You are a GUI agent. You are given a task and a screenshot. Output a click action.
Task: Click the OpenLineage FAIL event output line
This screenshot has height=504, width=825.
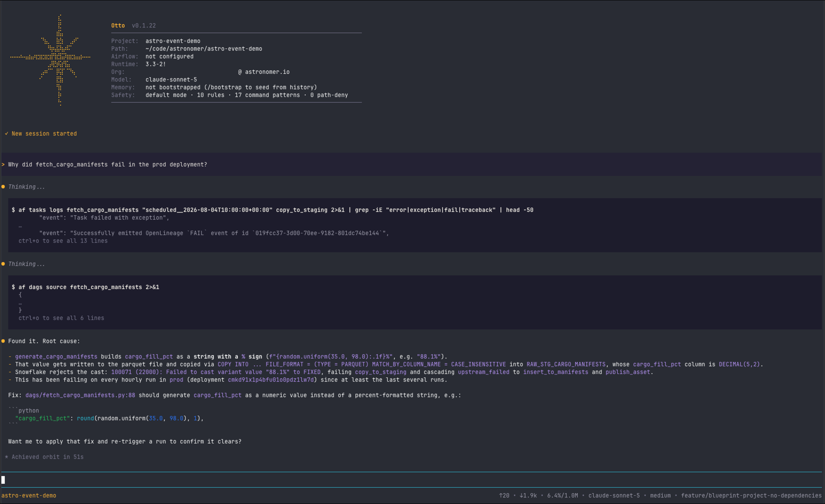(214, 233)
